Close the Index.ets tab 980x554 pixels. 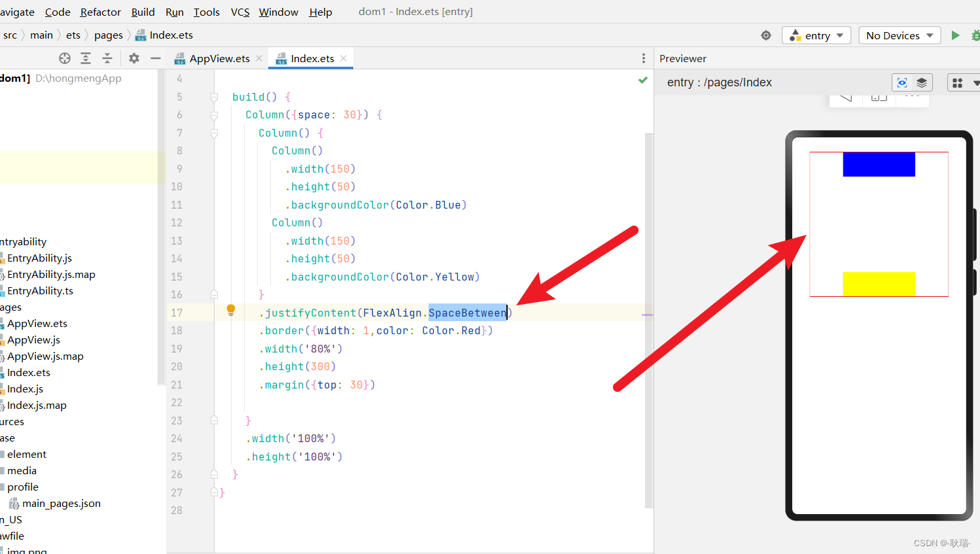tap(344, 58)
